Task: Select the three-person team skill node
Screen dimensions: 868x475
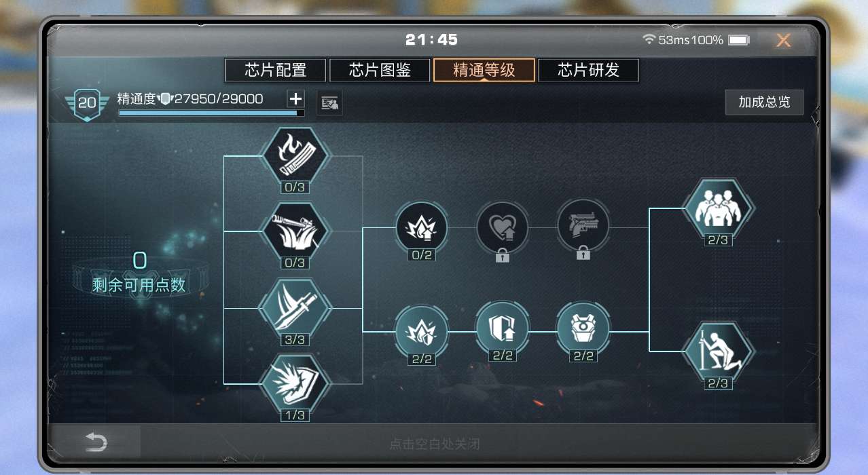Action: coord(718,208)
